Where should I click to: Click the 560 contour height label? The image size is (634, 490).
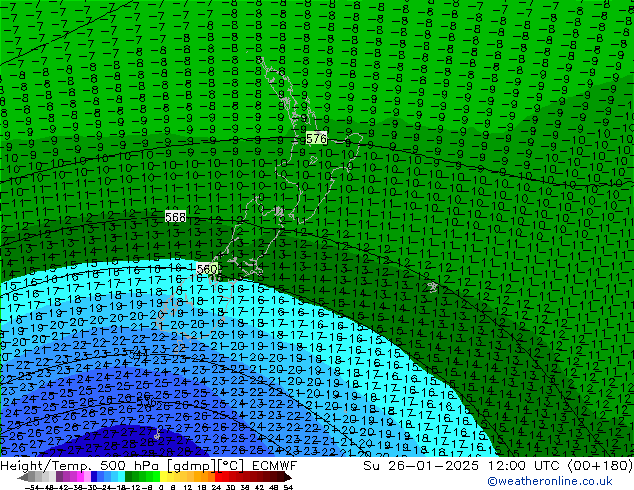207,269
